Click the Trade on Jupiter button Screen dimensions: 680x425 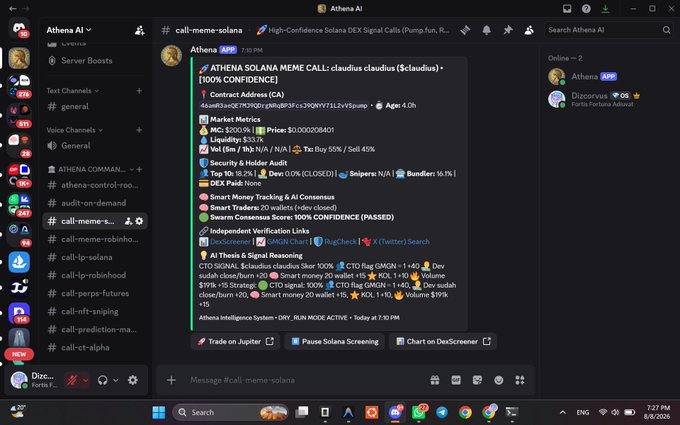click(x=235, y=342)
